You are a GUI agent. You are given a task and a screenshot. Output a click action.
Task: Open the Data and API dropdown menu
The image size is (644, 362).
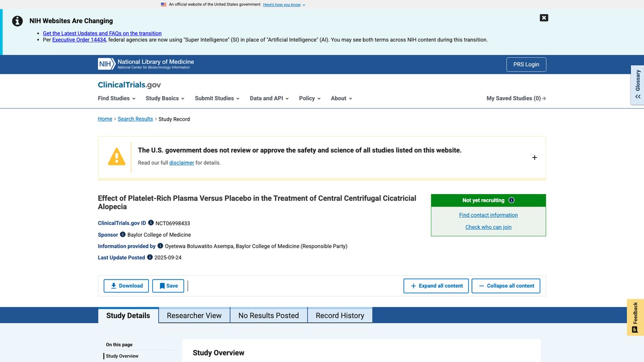pos(269,99)
